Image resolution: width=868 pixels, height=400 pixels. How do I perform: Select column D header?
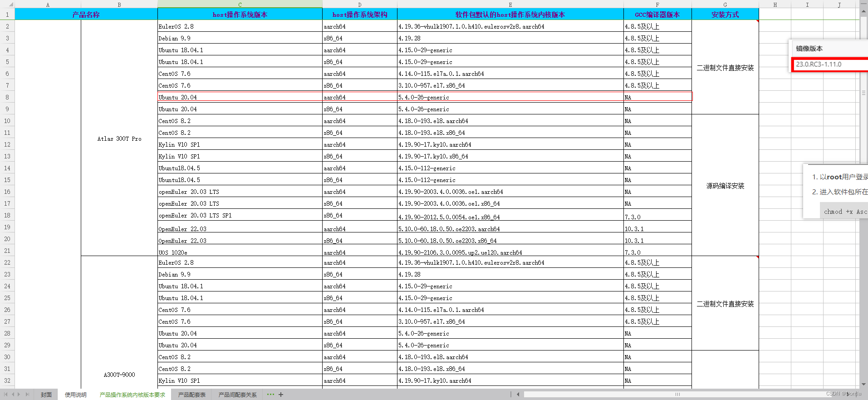pyautogui.click(x=360, y=5)
